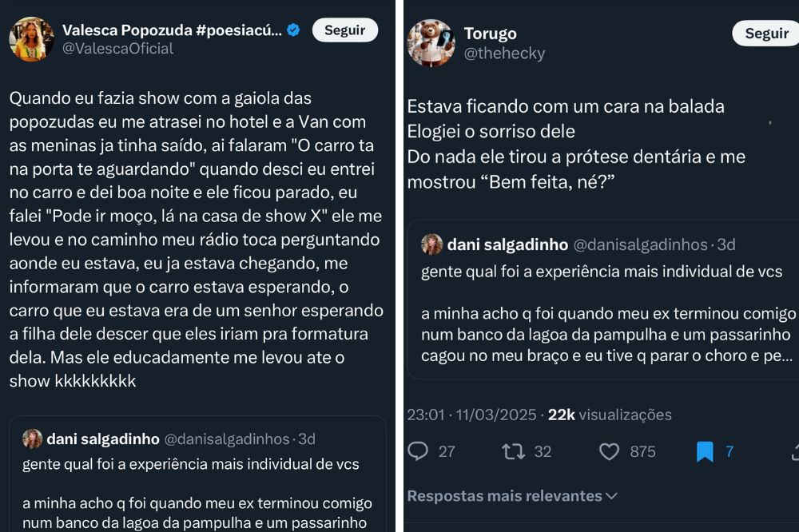Click dani salgadinho's avatar in Valesca's quoted tweet
Screen dimensions: 799x532
coord(33,439)
